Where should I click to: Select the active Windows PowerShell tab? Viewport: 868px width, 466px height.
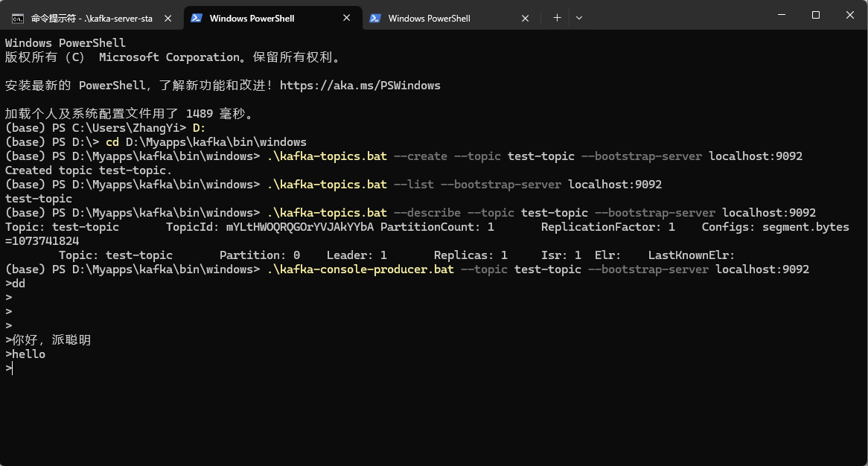click(x=272, y=19)
